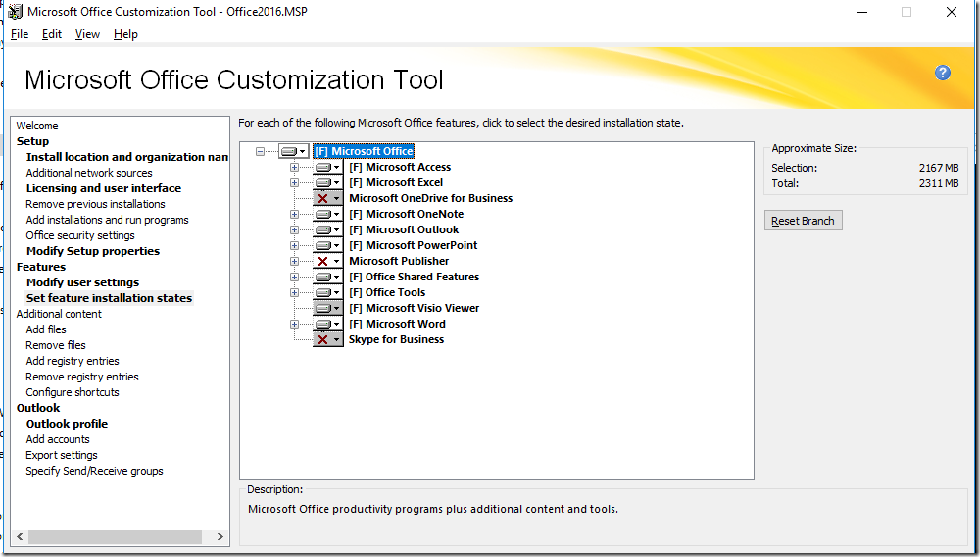
Task: Open the Remove files page
Action: (x=56, y=345)
